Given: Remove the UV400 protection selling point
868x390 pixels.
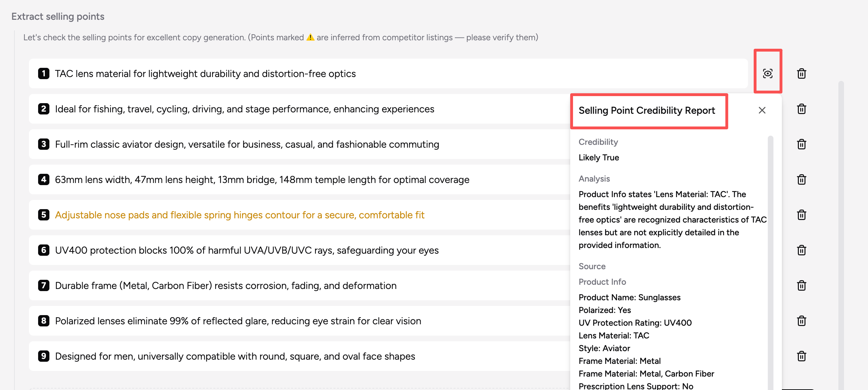Looking at the screenshot, I should (802, 250).
